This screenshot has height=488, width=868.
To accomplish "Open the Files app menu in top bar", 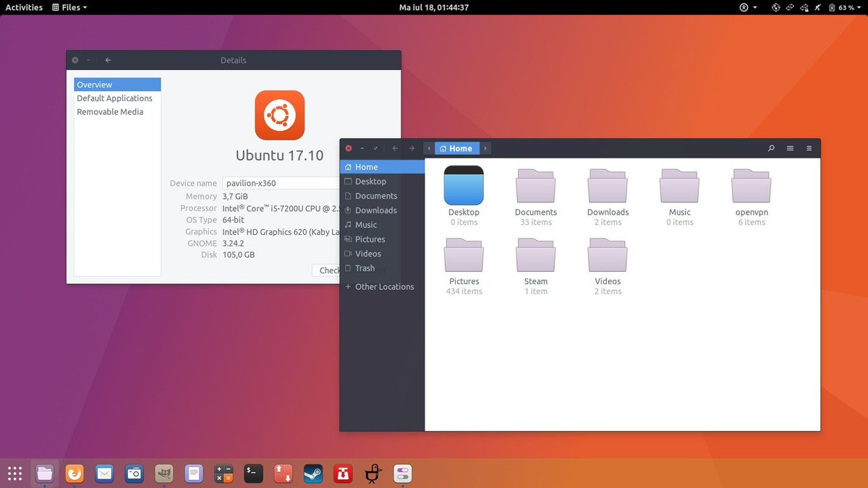I will pos(69,7).
